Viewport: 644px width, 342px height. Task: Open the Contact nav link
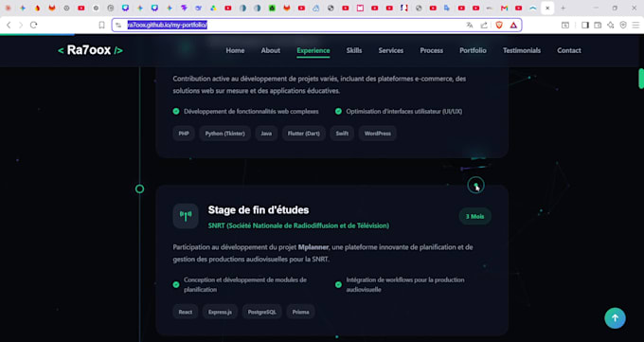tap(569, 50)
